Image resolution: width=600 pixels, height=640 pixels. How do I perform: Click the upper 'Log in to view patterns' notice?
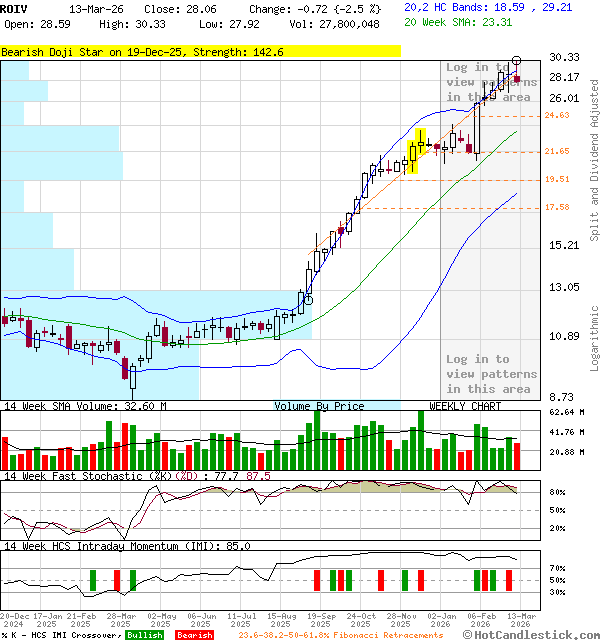pos(490,82)
